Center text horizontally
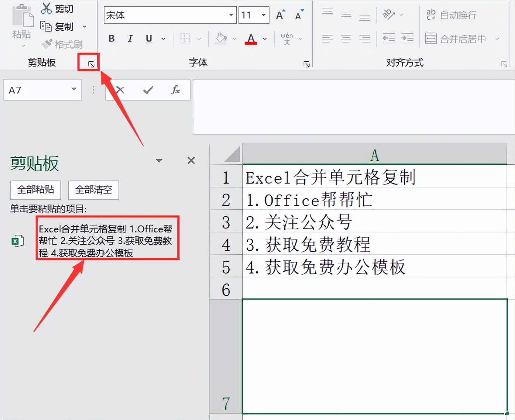The image size is (515, 420). (346, 38)
